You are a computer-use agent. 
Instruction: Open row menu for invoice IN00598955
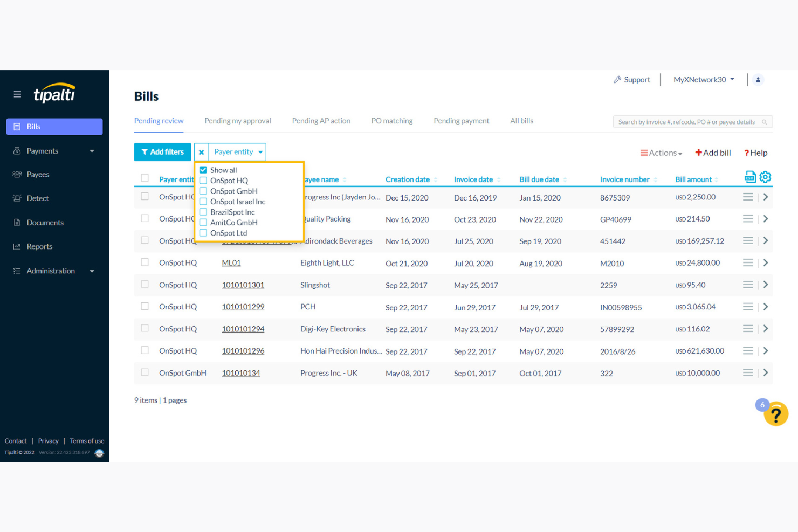(x=748, y=307)
